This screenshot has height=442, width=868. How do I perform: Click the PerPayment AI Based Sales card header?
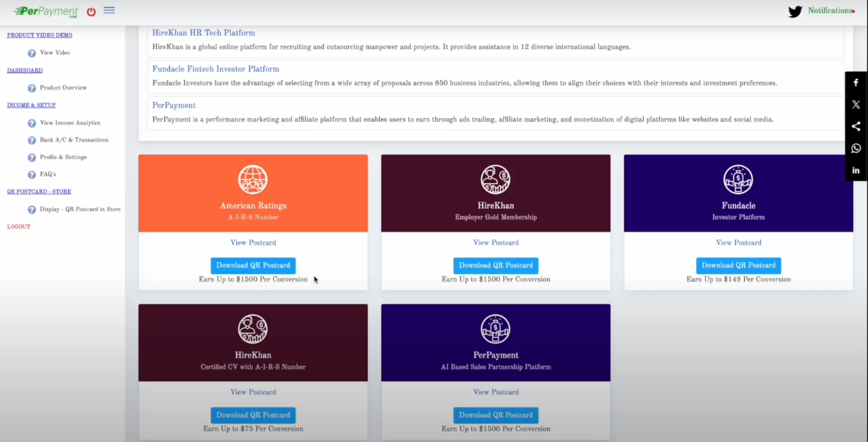[496, 342]
